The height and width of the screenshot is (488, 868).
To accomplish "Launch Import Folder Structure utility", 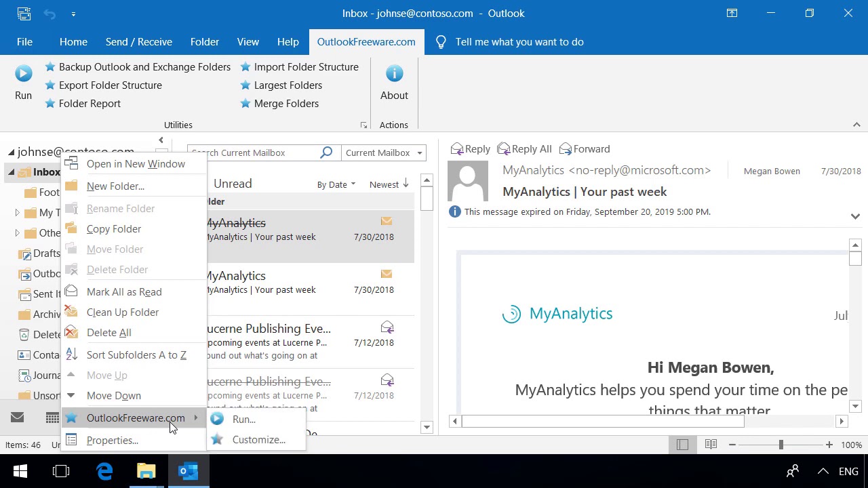I will pyautogui.click(x=299, y=67).
